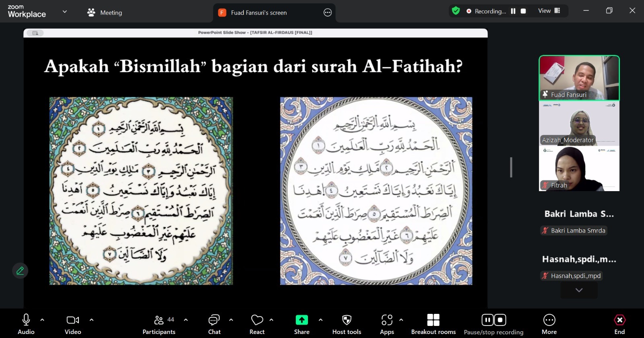
Task: Switch to the Meeting tab
Action: point(105,12)
